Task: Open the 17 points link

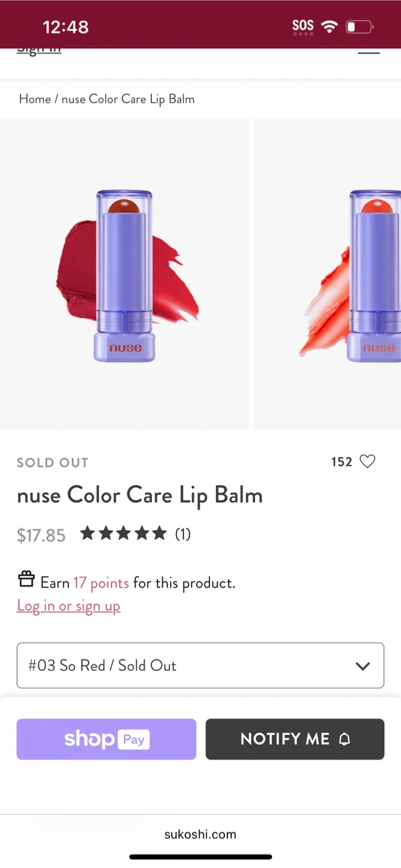Action: point(101,583)
